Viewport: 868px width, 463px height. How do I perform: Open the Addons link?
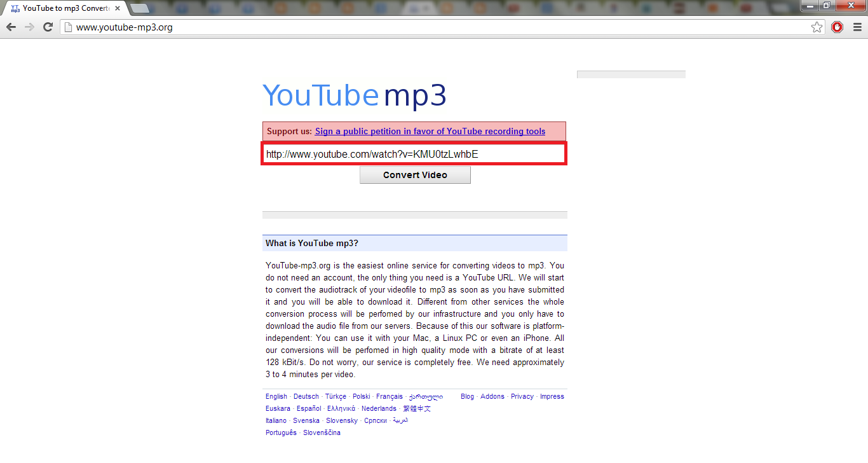coord(492,397)
